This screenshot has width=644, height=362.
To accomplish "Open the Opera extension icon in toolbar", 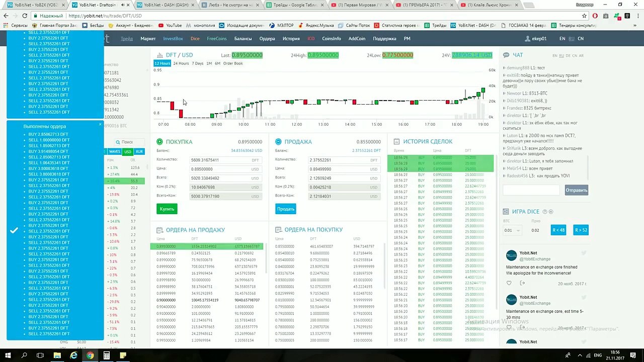I will 595,16.
